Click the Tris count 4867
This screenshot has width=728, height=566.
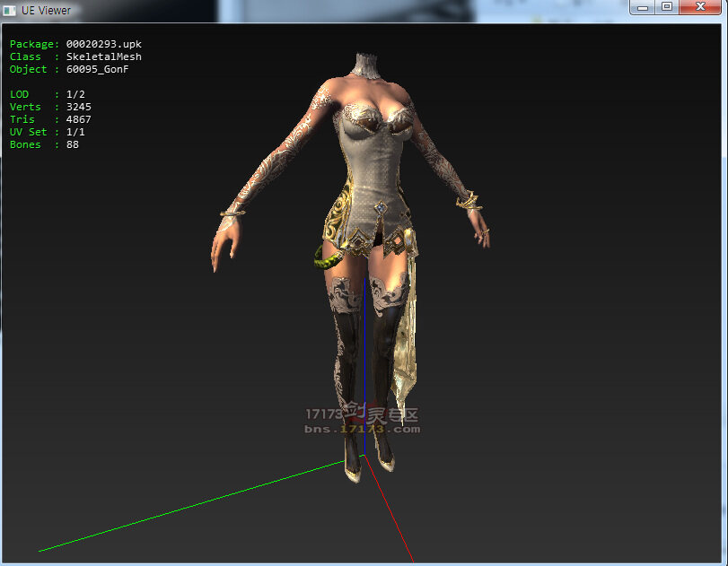coord(78,119)
